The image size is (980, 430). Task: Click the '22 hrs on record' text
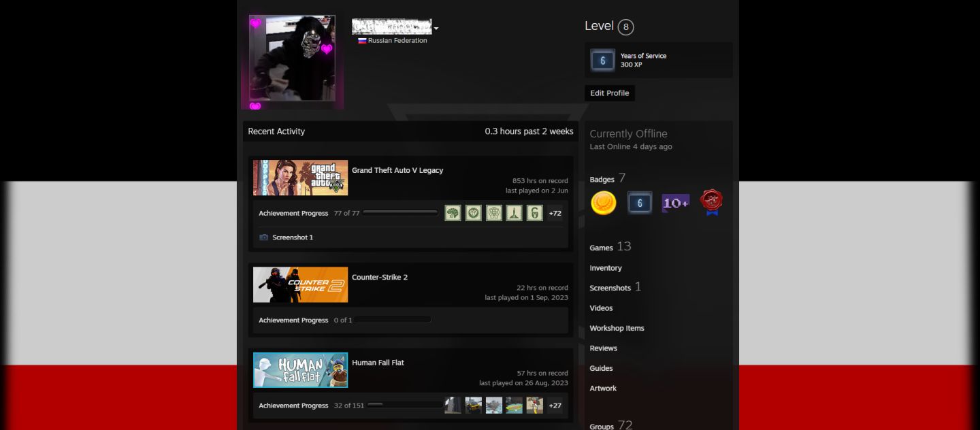tap(542, 288)
